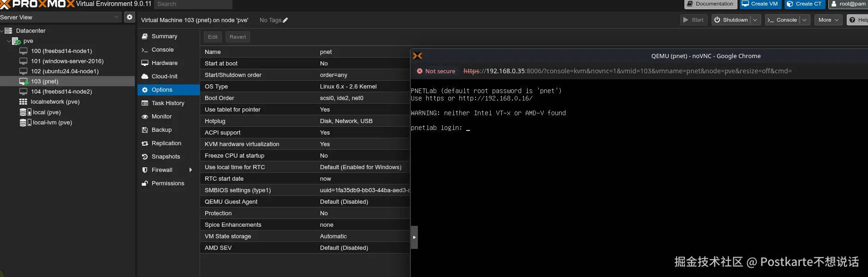Select VM 101 (windows-server-2016)
The height and width of the screenshot is (277, 868).
(67, 61)
